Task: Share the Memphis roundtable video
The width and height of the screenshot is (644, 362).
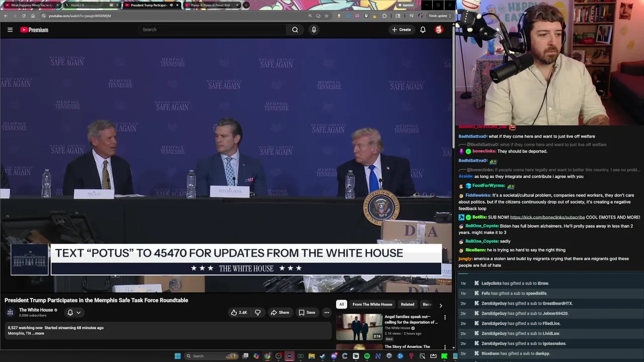Action: click(280, 312)
